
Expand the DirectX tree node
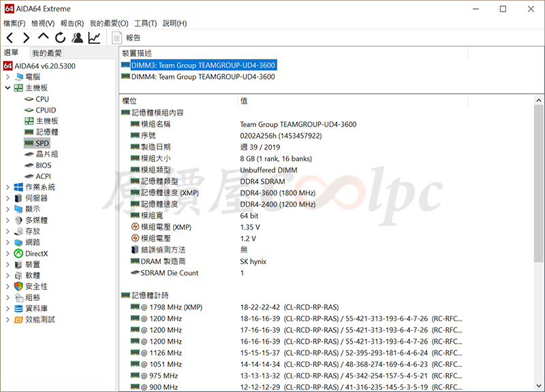[x=7, y=253]
